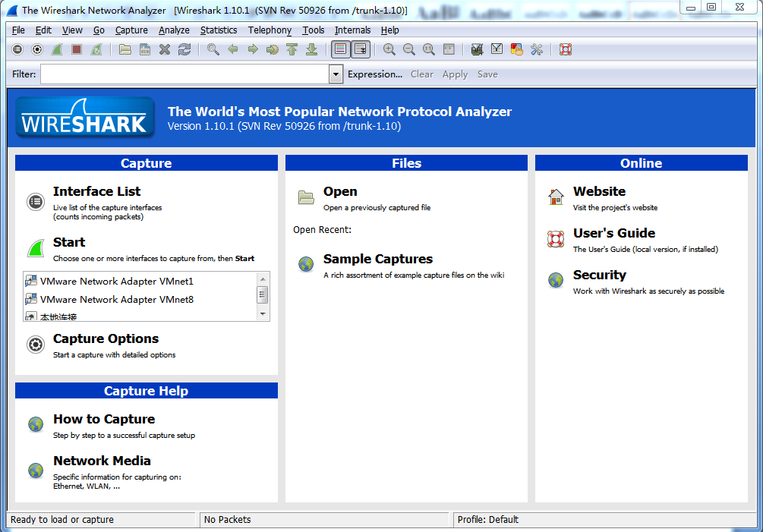This screenshot has width=763, height=532.
Task: Open the User's Guide link
Action: (x=614, y=234)
